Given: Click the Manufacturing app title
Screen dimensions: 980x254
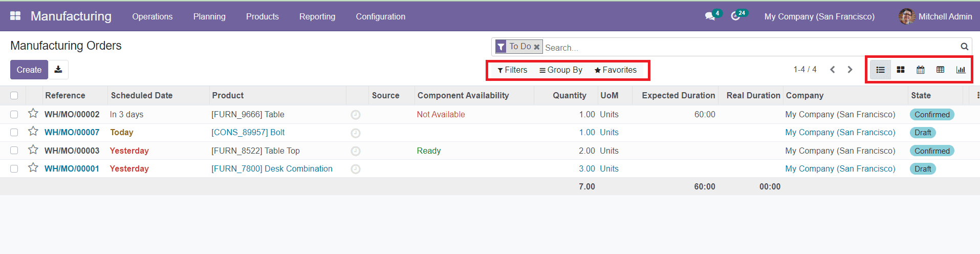Looking at the screenshot, I should click(x=71, y=16).
